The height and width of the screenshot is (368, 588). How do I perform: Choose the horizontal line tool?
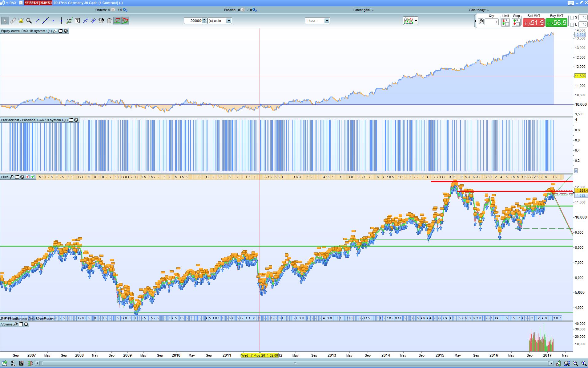(x=53, y=21)
